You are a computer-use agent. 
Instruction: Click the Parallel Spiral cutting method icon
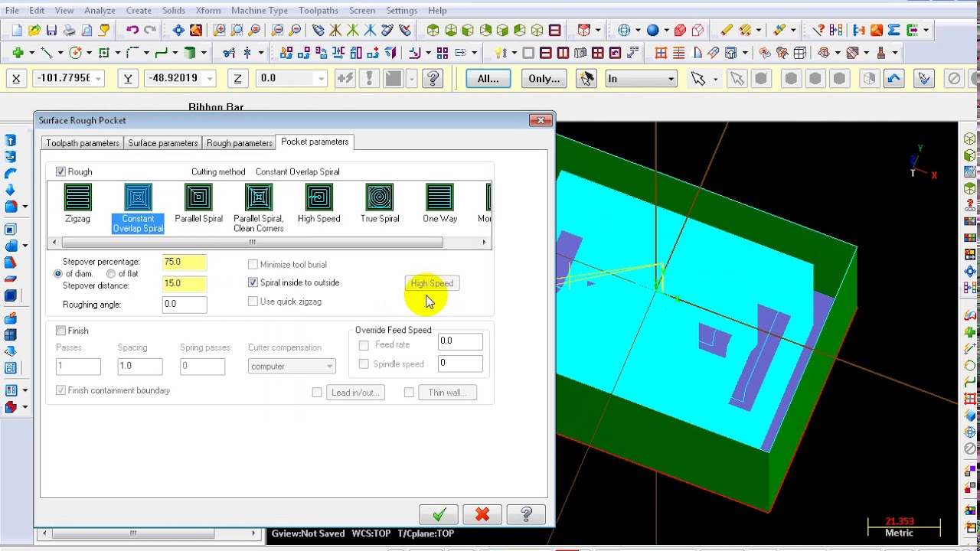click(198, 204)
